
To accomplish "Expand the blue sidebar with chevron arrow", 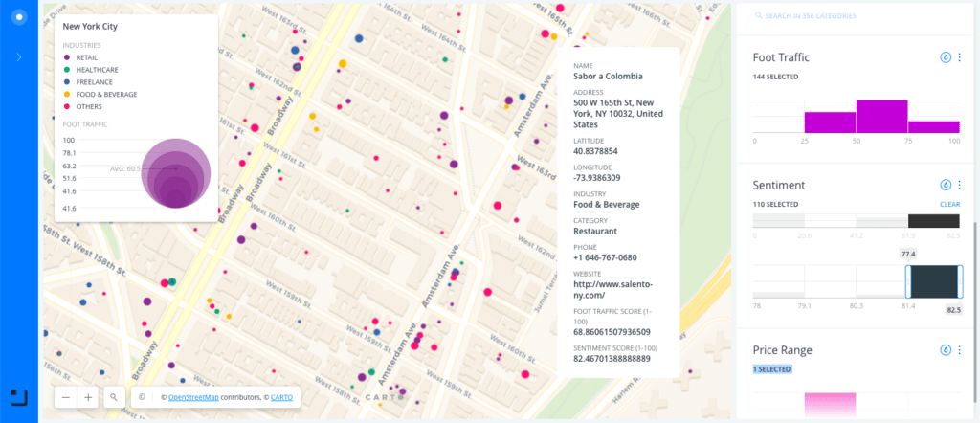I will (x=19, y=56).
